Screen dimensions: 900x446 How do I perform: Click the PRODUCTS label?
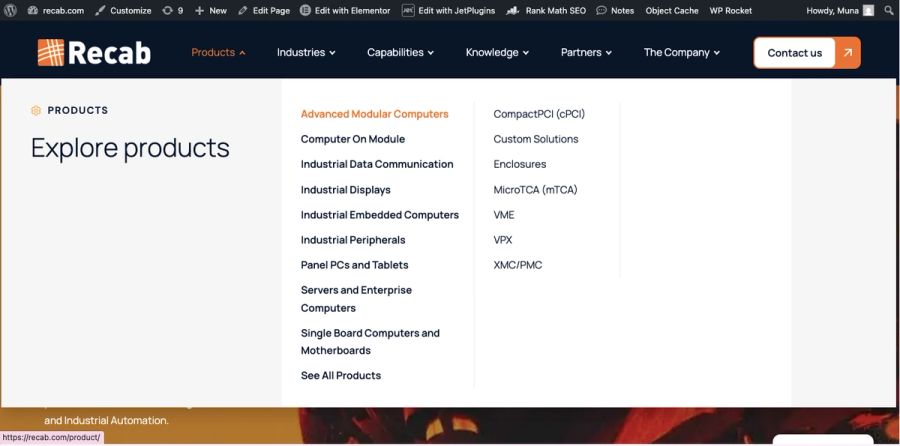click(77, 110)
